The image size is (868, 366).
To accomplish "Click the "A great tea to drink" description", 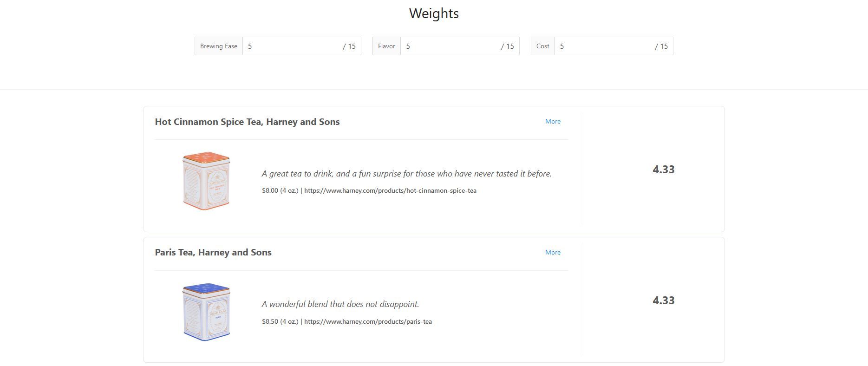I will coord(406,174).
